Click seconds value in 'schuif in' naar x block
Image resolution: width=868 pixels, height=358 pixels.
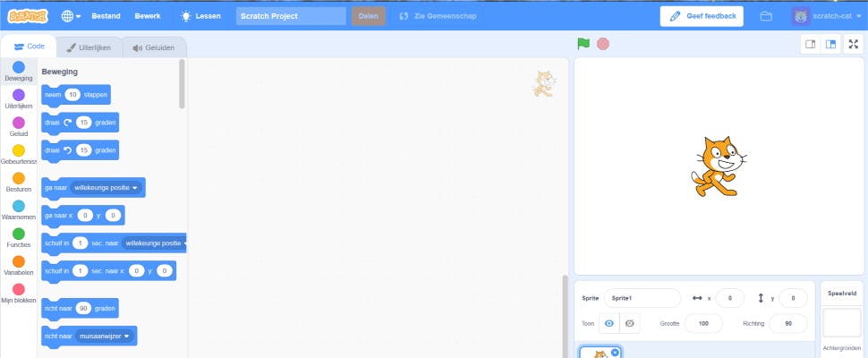81,270
